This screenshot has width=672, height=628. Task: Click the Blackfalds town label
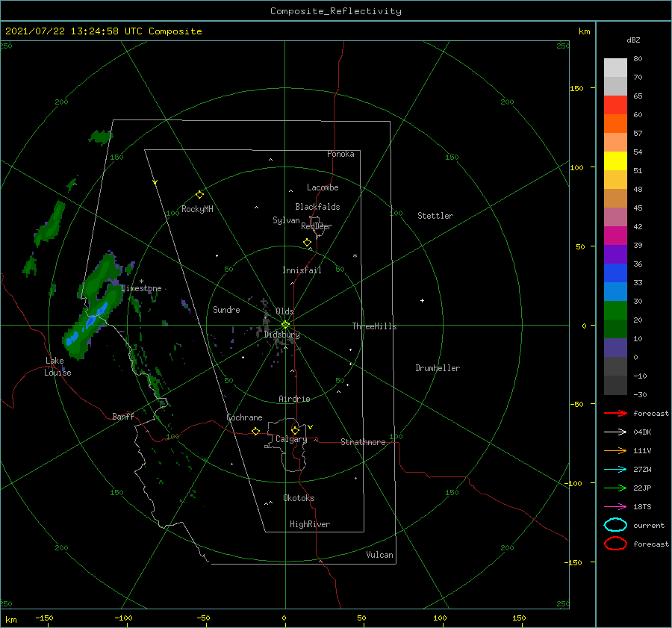[x=317, y=207]
